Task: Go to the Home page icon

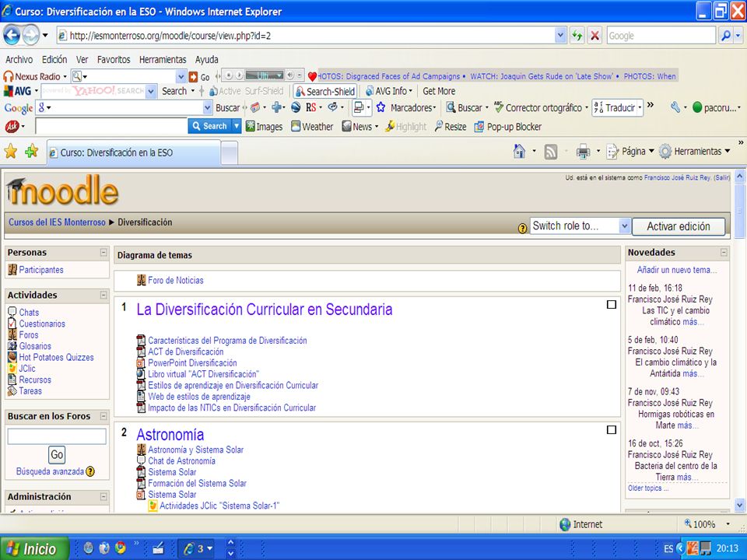Action: pos(519,152)
